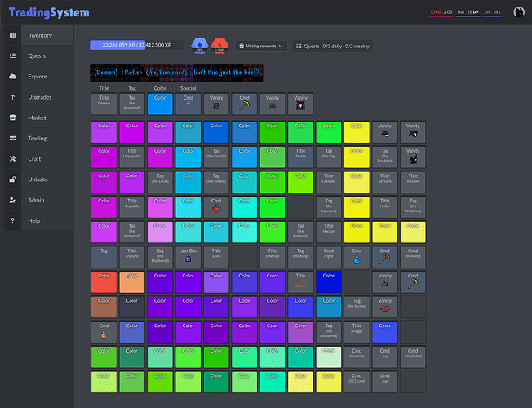
Task: Select the Tag the Dead item
Action: pyautogui.click(x=160, y=182)
